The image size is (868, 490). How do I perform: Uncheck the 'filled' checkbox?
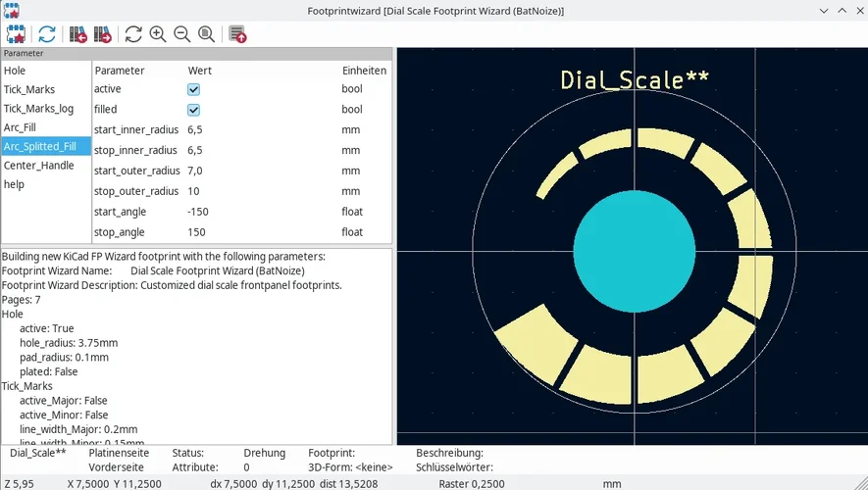194,110
